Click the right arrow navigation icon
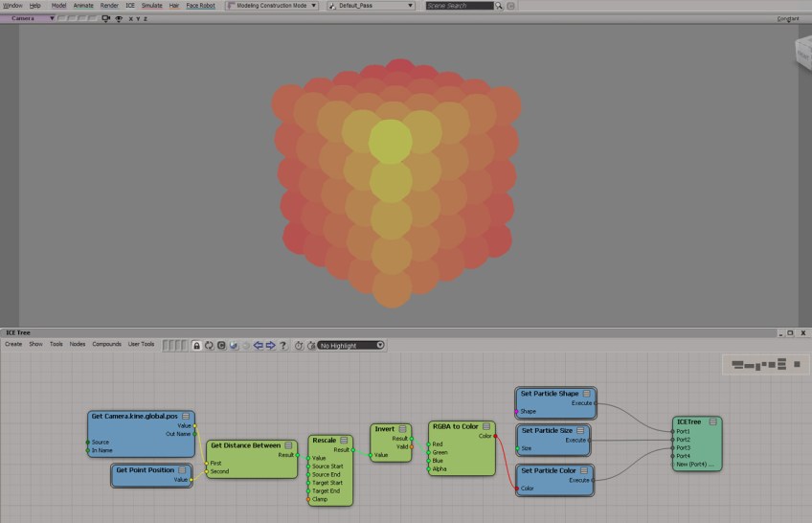The height and width of the screenshot is (523, 812). (271, 345)
